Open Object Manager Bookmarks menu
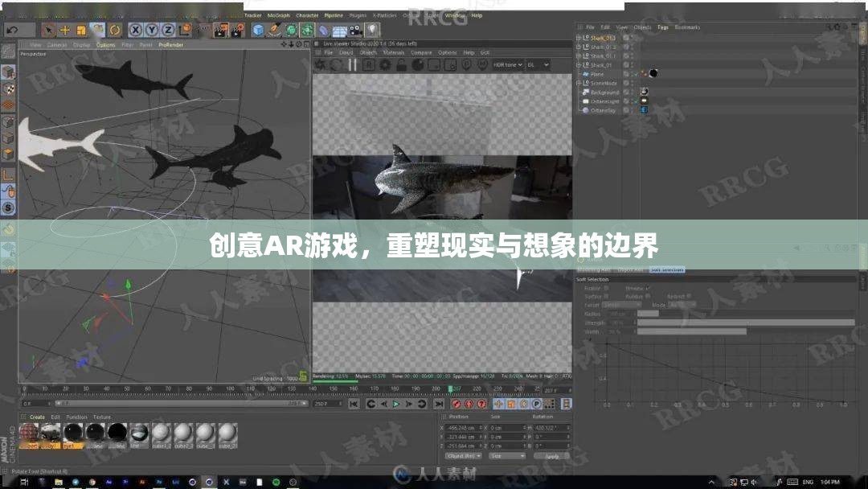The image size is (868, 489). point(687,27)
